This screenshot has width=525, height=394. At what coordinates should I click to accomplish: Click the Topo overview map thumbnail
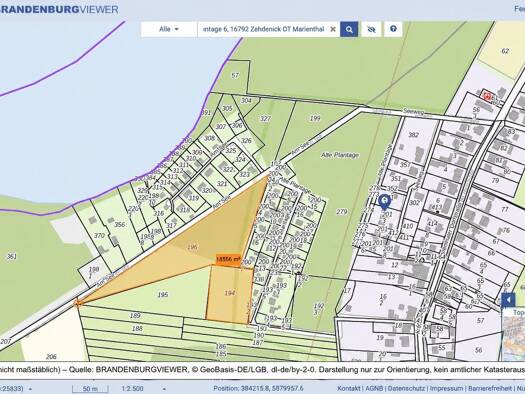(x=514, y=335)
